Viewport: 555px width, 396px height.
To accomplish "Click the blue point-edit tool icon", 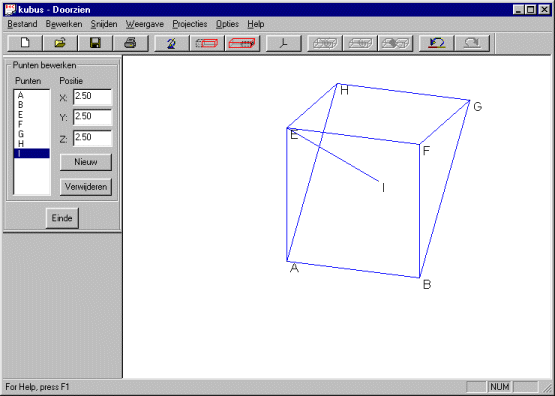I will (x=172, y=43).
